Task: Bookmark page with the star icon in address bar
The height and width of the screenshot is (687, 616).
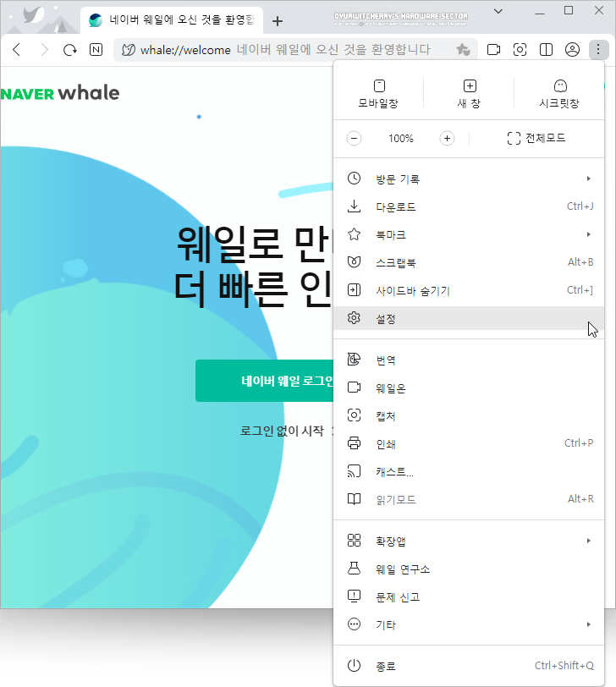Action: tap(463, 50)
